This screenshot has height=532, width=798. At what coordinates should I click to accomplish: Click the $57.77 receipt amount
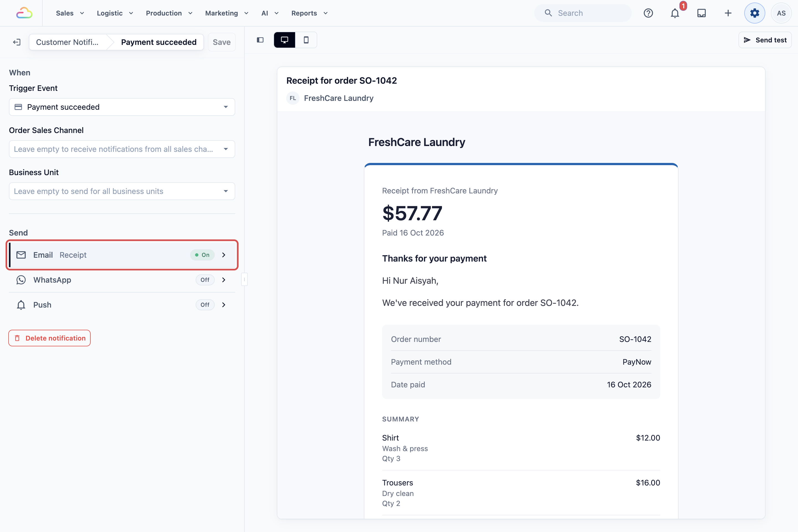tap(412, 213)
